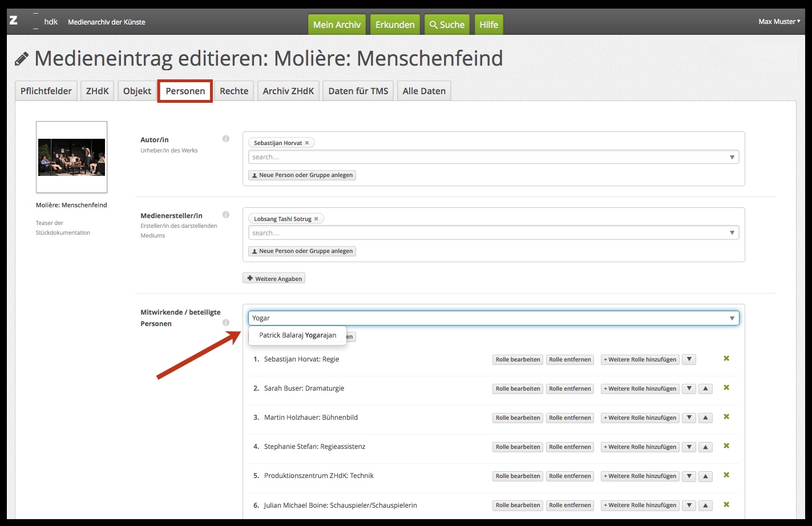This screenshot has width=812, height=526.
Task: Remove Sebastijan Horvat tag from Autor/in
Action: [307, 143]
